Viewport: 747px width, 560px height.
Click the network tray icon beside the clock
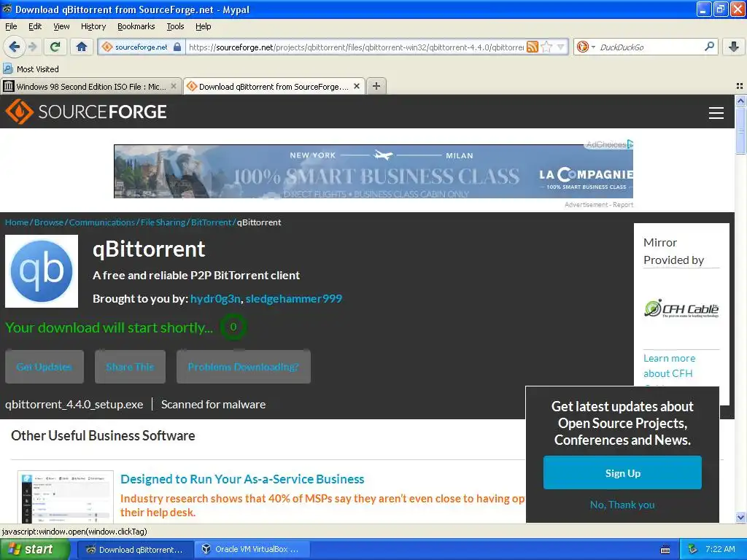(x=692, y=549)
